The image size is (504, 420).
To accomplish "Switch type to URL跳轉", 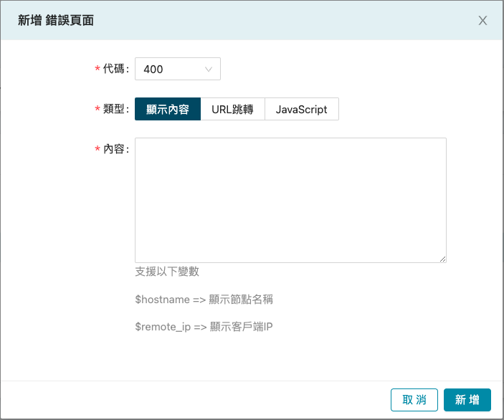I will point(232,110).
